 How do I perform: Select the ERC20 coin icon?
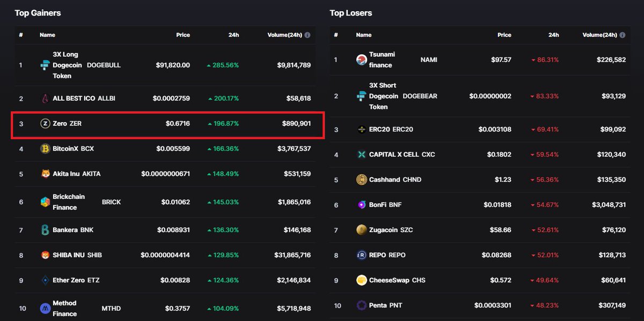pos(361,129)
